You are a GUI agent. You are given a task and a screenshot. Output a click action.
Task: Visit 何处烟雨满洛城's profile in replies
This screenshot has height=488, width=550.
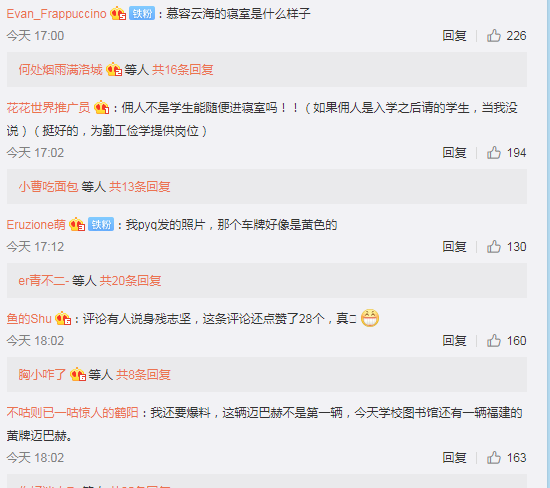(60, 69)
